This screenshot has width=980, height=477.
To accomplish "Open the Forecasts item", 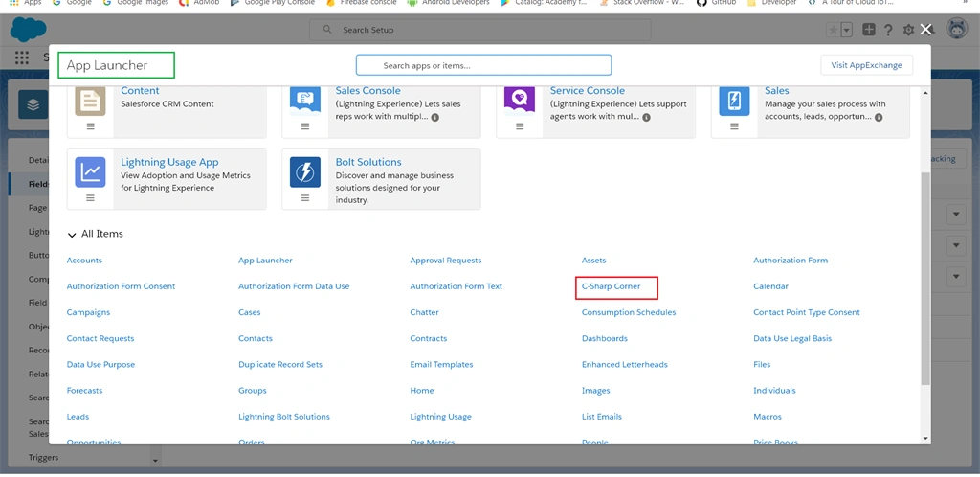I will point(84,391).
